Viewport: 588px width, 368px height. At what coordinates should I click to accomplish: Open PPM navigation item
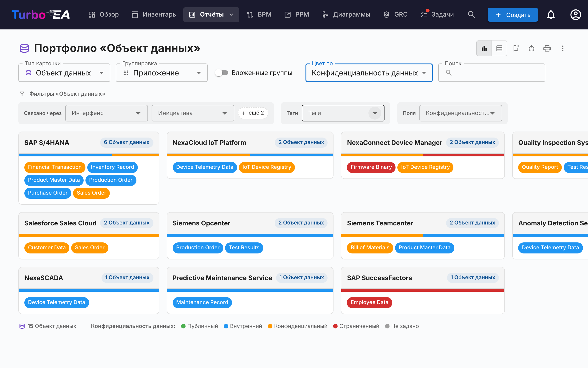pyautogui.click(x=297, y=14)
